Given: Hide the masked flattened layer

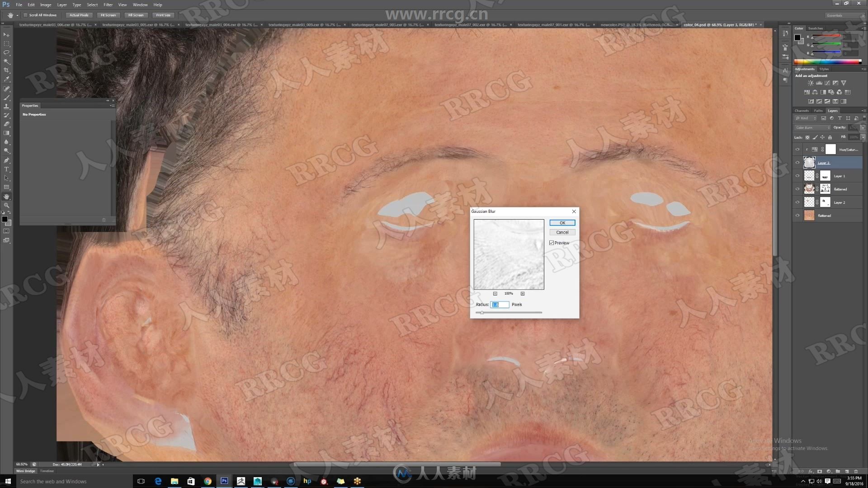Looking at the screenshot, I should pos(797,189).
